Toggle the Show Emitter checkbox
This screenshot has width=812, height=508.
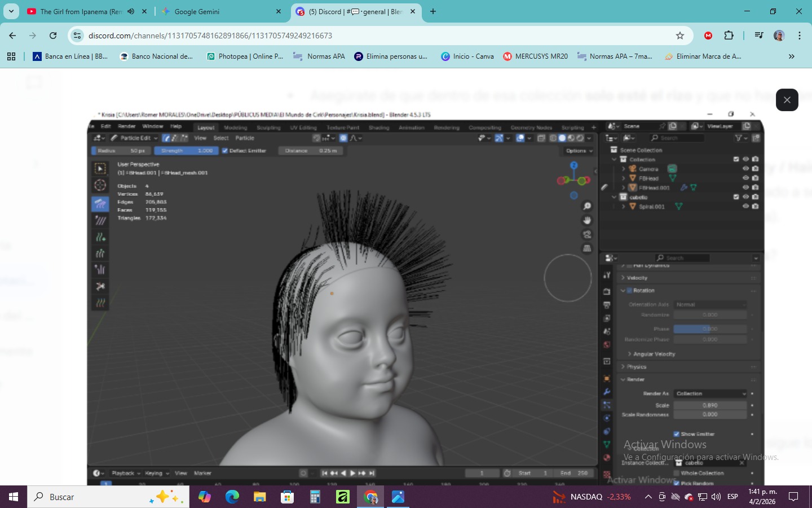(676, 434)
